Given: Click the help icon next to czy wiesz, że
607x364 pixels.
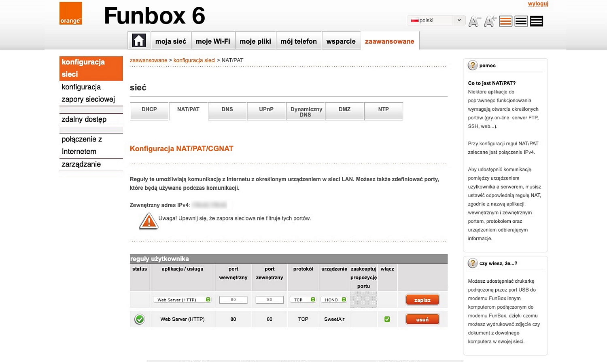Looking at the screenshot, I should (473, 263).
